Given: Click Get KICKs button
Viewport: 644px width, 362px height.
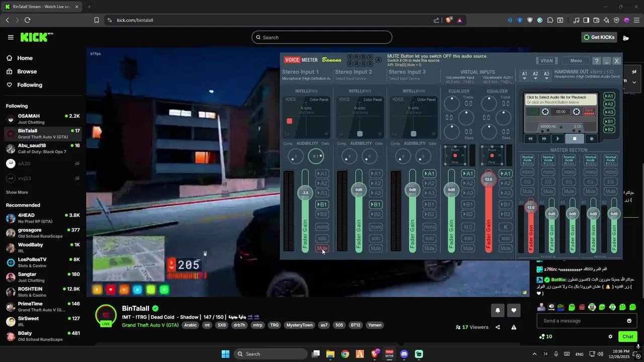Looking at the screenshot, I should [599, 37].
